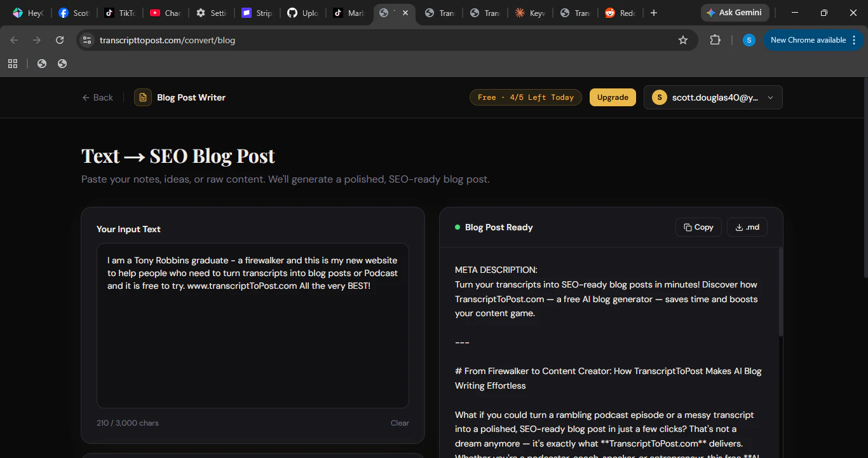Screen dimensions: 868x458
Task: Open first globe bookmark in bookmarks bar
Action: [x=42, y=64]
